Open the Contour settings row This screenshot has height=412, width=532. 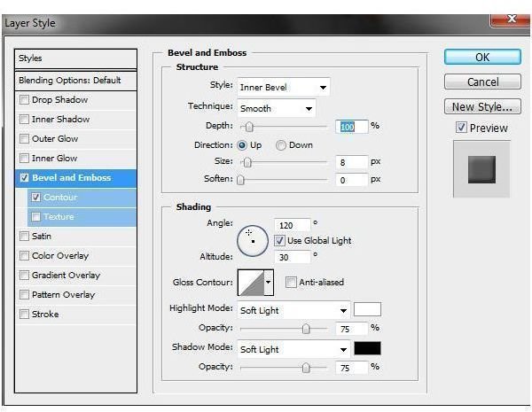(82, 197)
